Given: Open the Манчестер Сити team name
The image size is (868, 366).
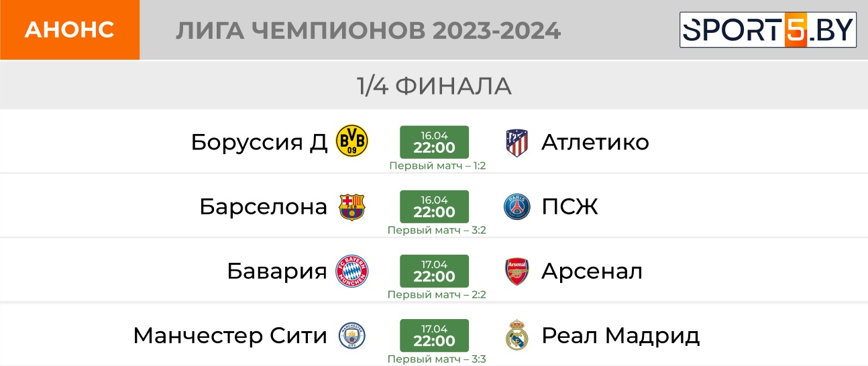Looking at the screenshot, I should click(x=230, y=336).
